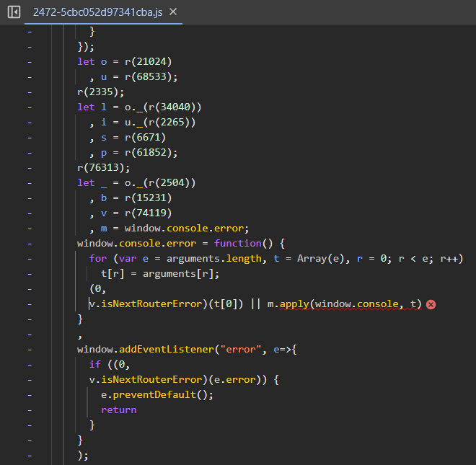
Task: Click gutter dash beside the m.apply error line
Action: tap(30, 304)
